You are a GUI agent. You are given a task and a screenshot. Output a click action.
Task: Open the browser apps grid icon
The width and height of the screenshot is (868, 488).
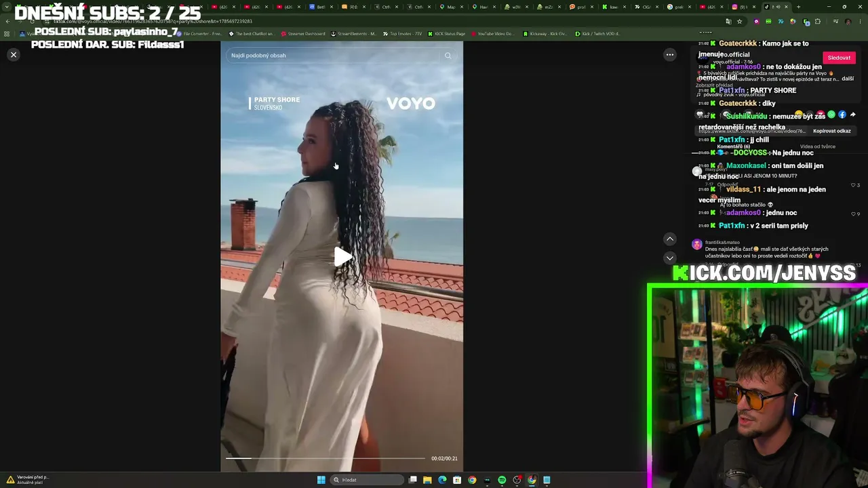tap(7, 34)
